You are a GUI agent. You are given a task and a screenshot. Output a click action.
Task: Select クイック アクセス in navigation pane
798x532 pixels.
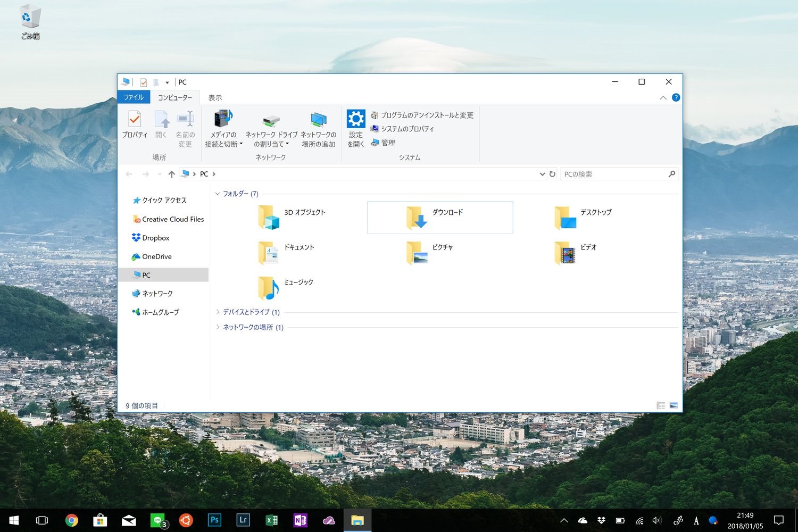pos(164,200)
